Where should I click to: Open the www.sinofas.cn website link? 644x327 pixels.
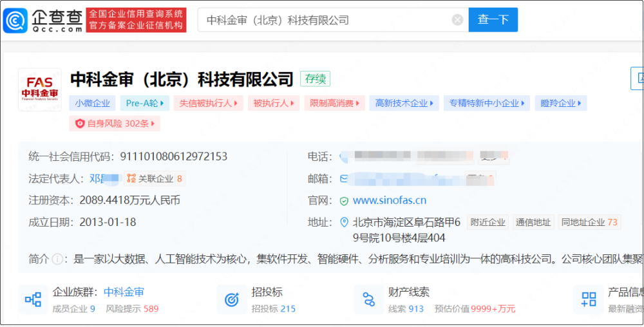pos(390,200)
